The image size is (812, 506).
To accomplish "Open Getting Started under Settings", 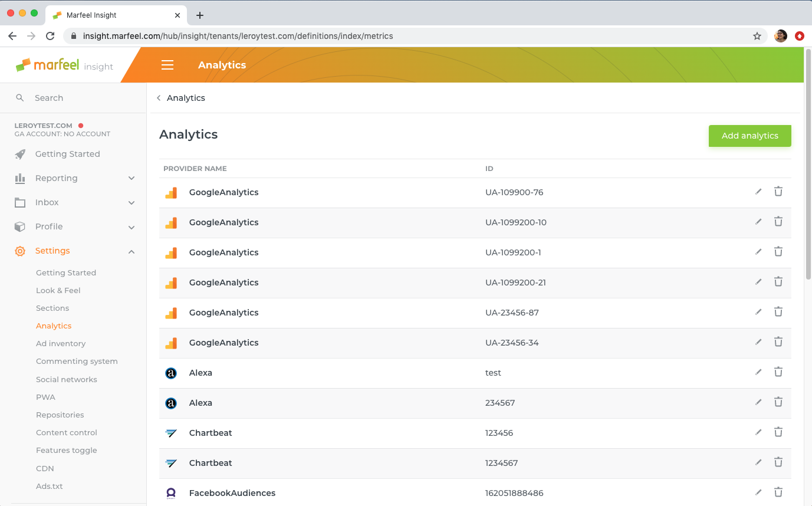I will tap(66, 272).
